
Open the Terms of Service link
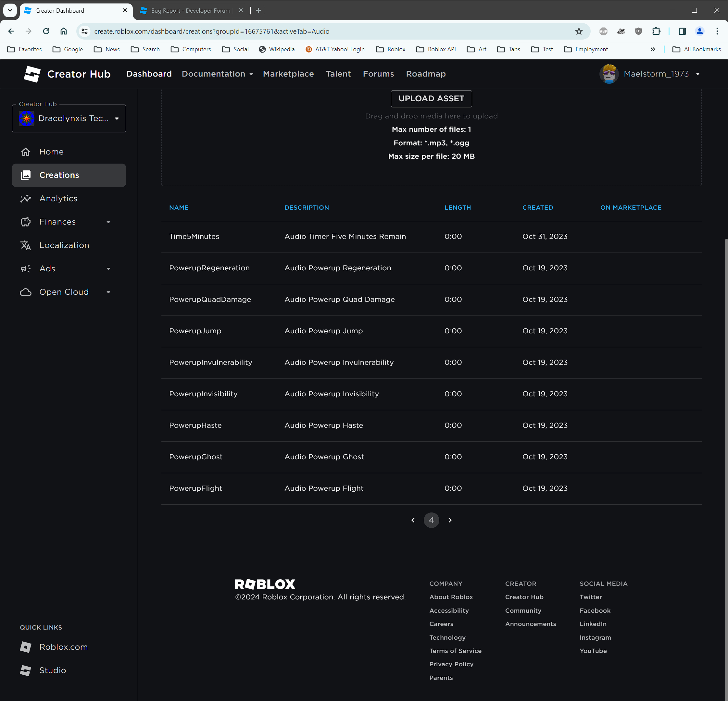tap(455, 650)
